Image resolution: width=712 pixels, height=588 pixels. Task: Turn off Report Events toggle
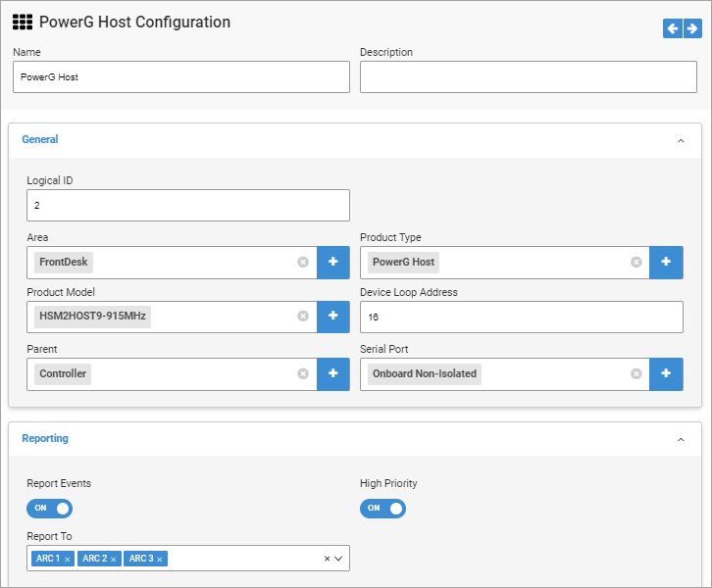pyautogui.click(x=50, y=509)
